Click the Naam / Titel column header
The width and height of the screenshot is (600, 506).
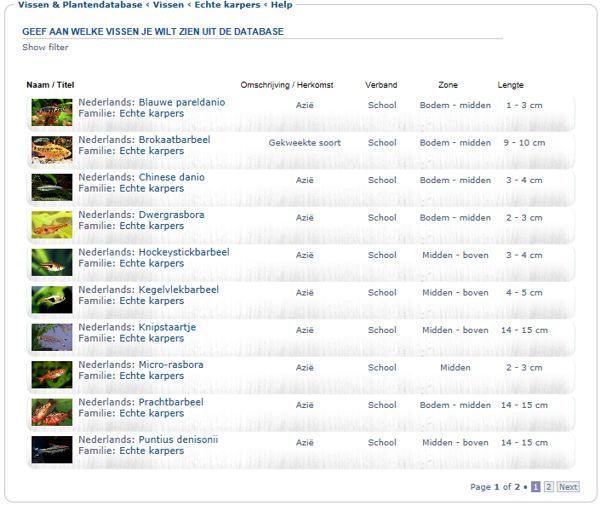[50, 85]
